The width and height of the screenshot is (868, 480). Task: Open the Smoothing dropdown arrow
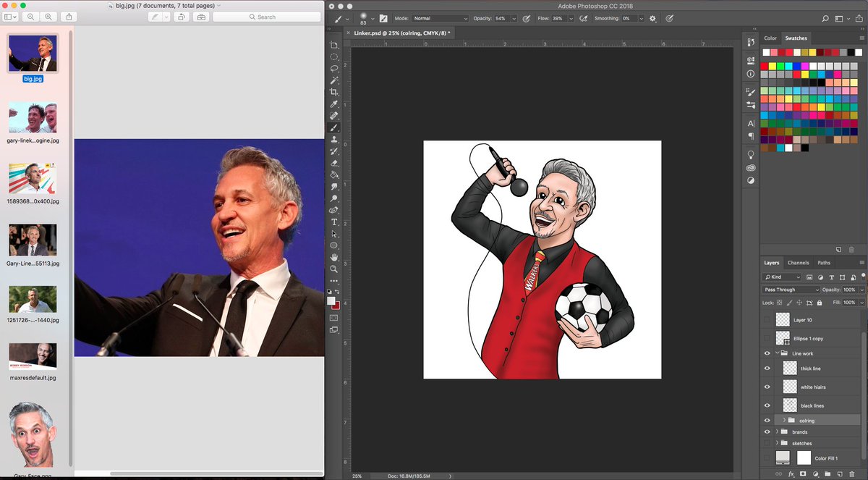[642, 18]
